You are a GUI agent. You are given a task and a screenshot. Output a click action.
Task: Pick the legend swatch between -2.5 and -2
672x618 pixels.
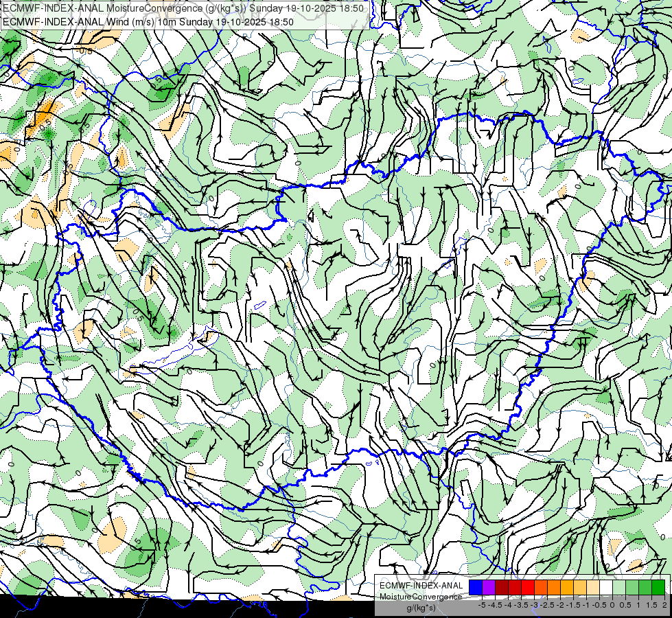point(554,588)
